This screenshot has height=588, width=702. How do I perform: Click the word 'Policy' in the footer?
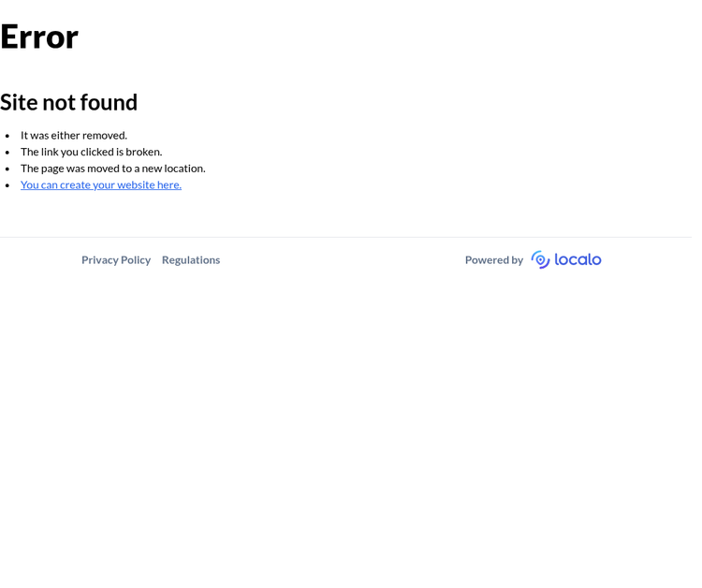click(x=136, y=260)
